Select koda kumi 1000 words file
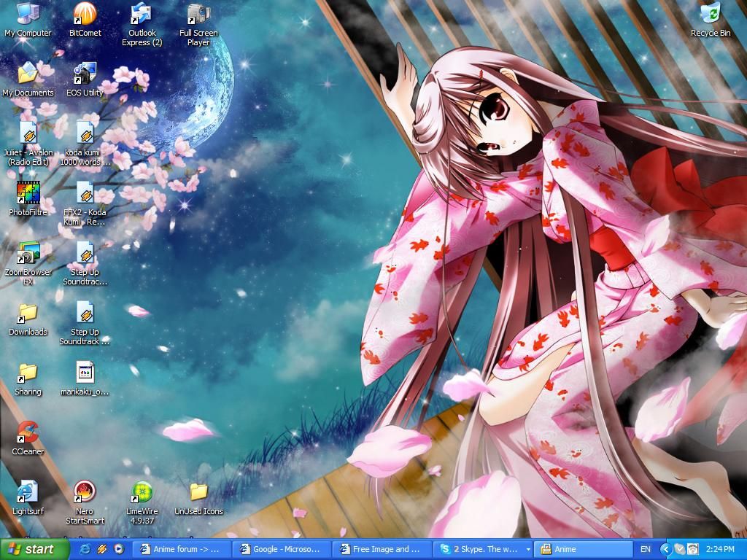 coord(85,144)
